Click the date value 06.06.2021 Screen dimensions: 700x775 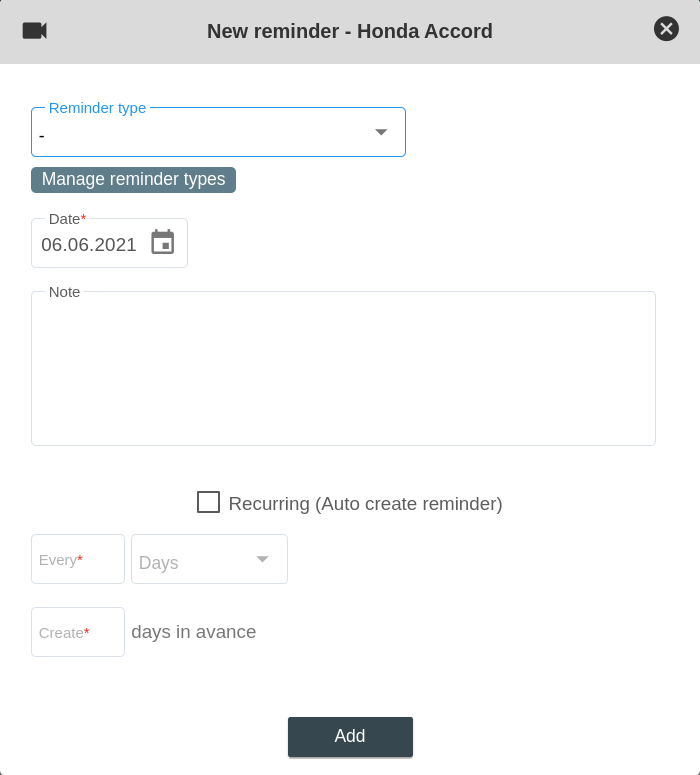pos(89,245)
